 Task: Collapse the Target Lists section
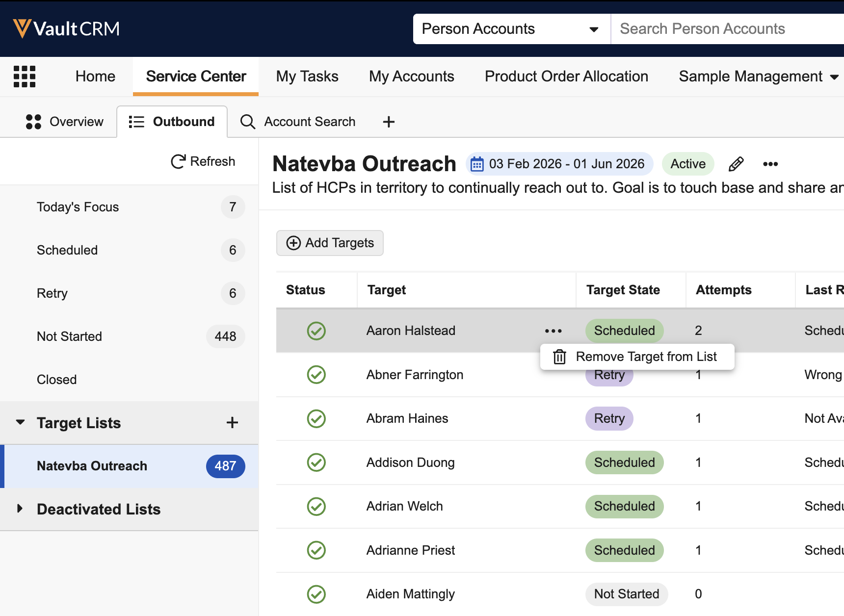20,422
